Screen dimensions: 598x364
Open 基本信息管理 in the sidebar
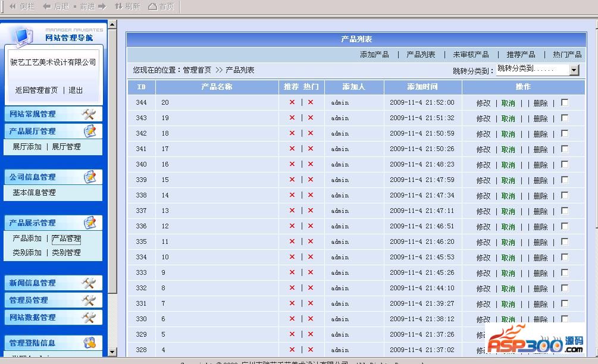34,193
